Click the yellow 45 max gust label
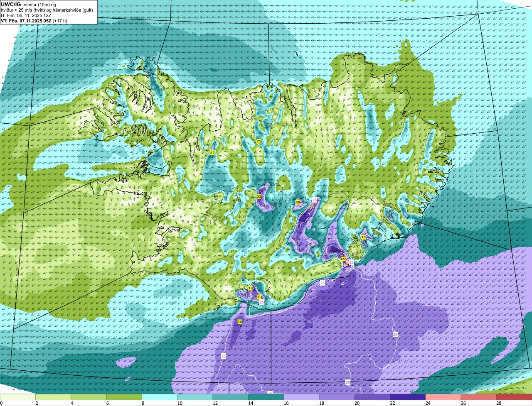This screenshot has width=532, height=406. click(x=343, y=259)
